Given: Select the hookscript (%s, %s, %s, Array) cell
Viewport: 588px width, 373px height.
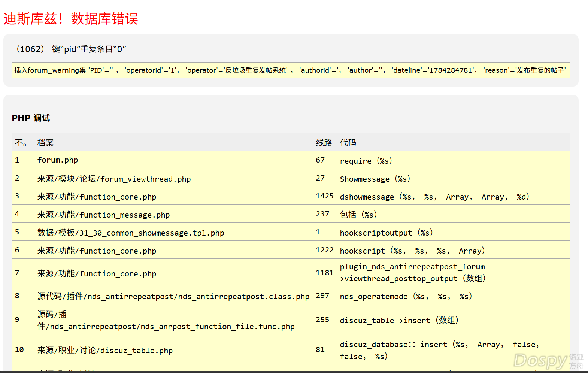Looking at the screenshot, I should [x=454, y=250].
